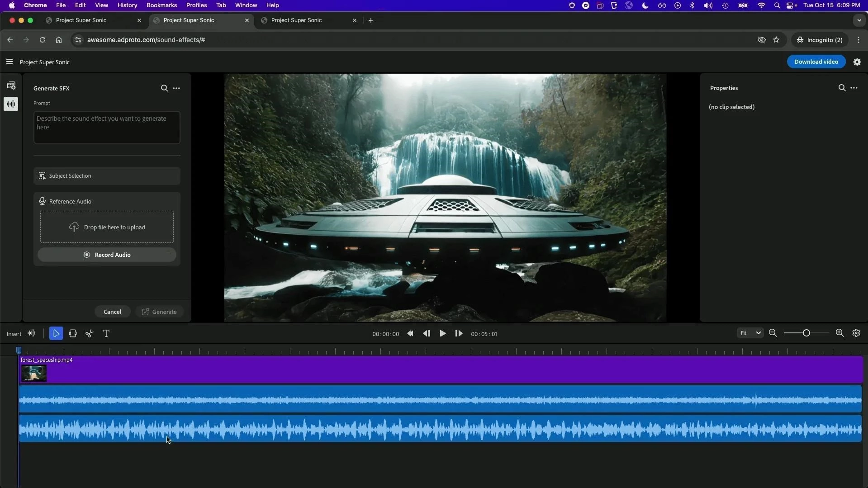Click the audio waveform sidebar icon
This screenshot has width=868, height=488.
[x=11, y=104]
